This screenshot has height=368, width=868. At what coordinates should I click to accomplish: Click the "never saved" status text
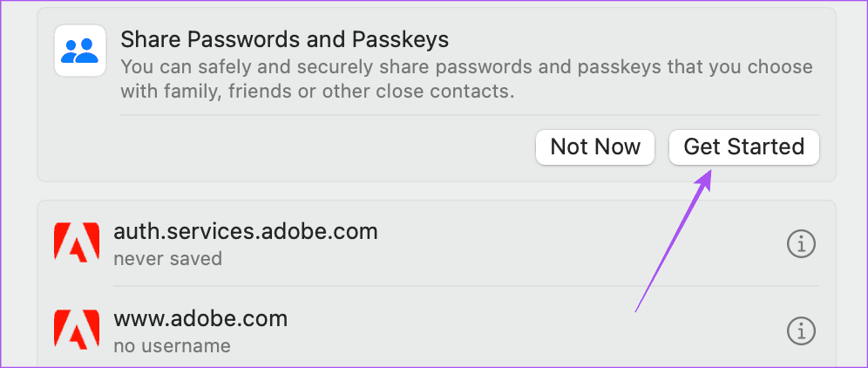click(x=167, y=259)
